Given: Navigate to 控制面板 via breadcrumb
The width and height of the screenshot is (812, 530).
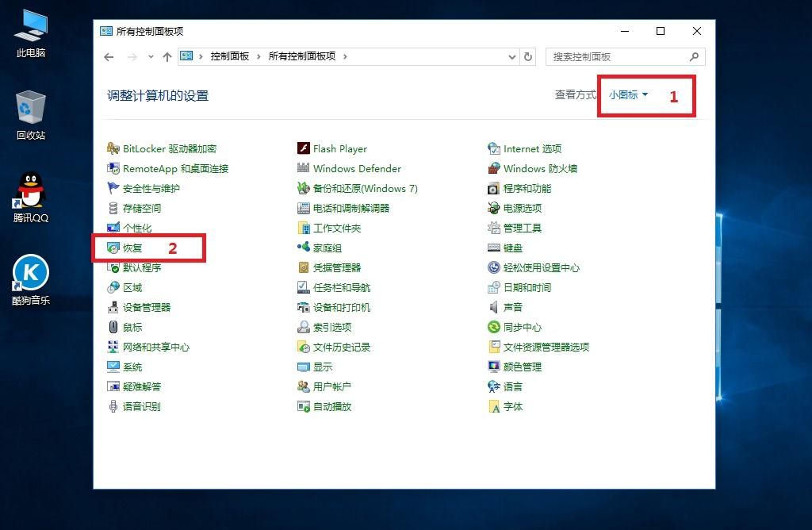Looking at the screenshot, I should click(231, 56).
